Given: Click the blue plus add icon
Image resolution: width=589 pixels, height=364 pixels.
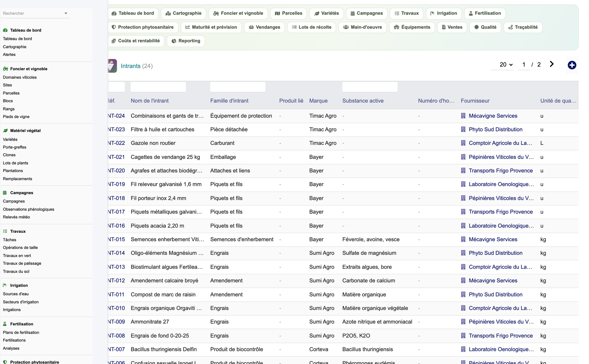Looking at the screenshot, I should (572, 65).
